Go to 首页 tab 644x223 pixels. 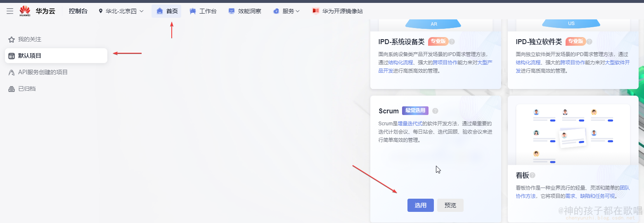(x=166, y=11)
